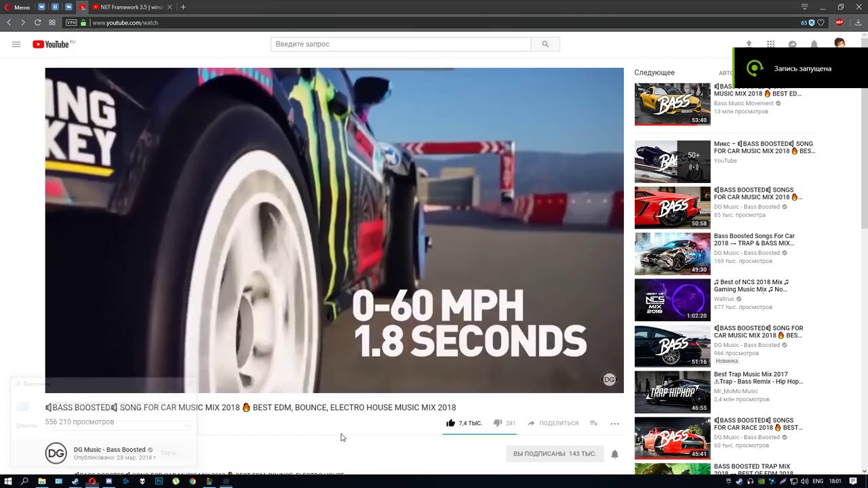
Task: Click the ВЫ ПОДПИСАНЫ subscription button
Action: (554, 453)
